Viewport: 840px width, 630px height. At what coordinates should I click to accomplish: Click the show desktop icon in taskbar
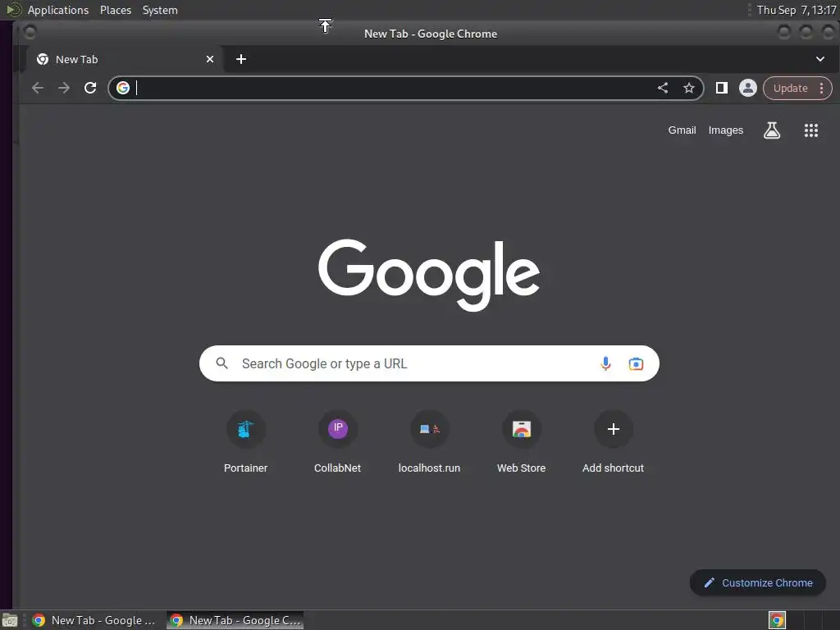click(10, 620)
